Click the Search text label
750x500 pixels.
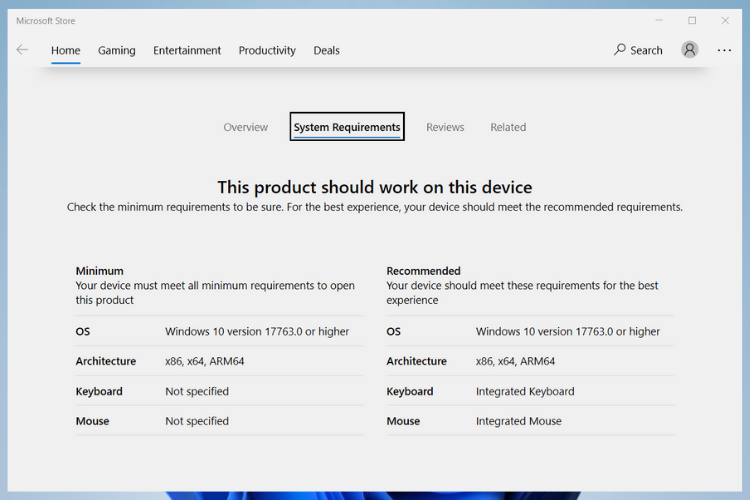[646, 51]
